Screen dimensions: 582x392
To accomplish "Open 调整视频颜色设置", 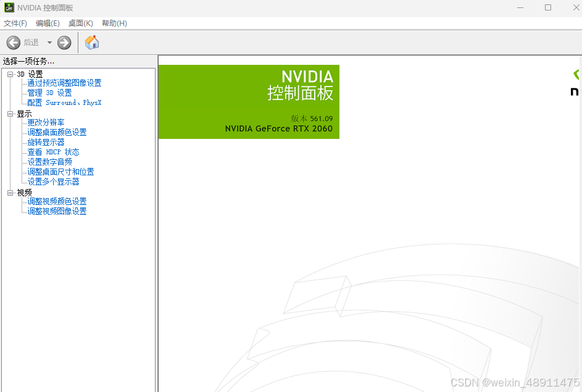I will (57, 201).
